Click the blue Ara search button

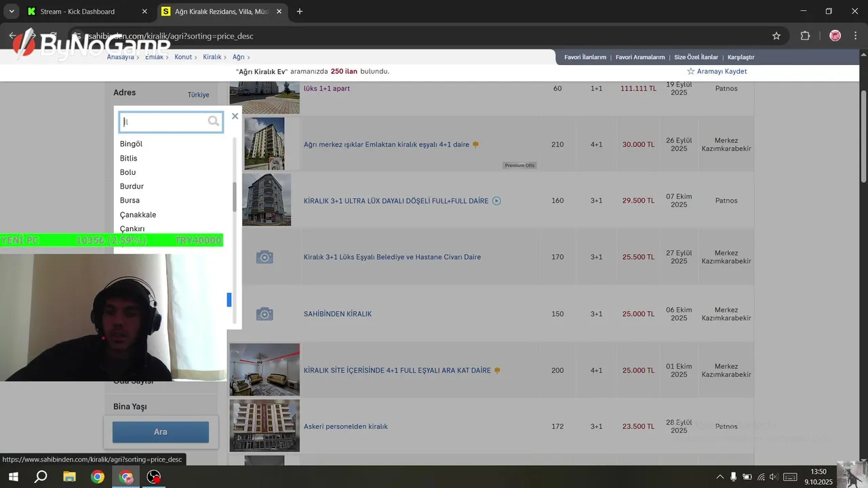pyautogui.click(x=161, y=432)
